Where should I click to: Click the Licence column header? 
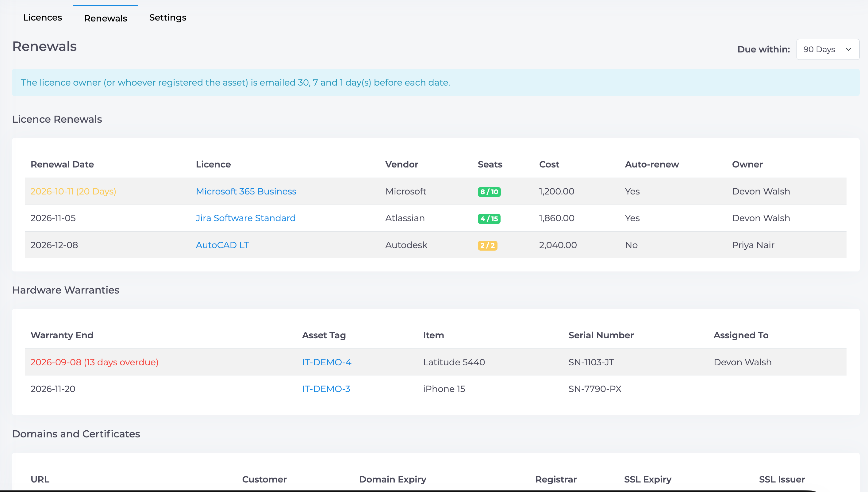click(213, 164)
